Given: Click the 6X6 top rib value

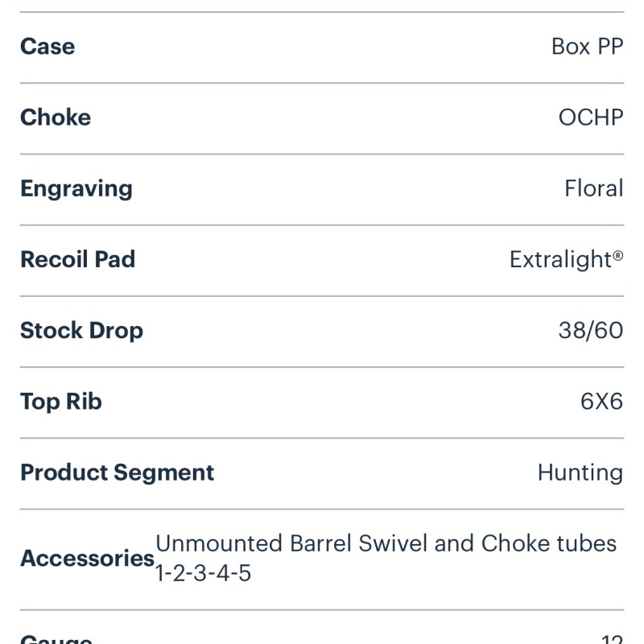Looking at the screenshot, I should point(601,402).
